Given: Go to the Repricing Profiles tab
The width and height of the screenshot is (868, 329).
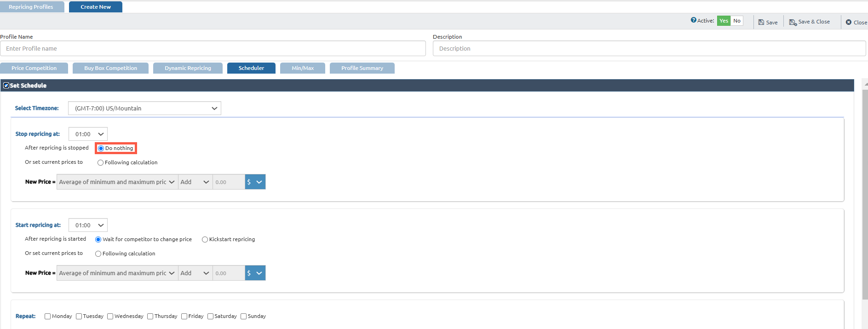Looking at the screenshot, I should tap(31, 7).
